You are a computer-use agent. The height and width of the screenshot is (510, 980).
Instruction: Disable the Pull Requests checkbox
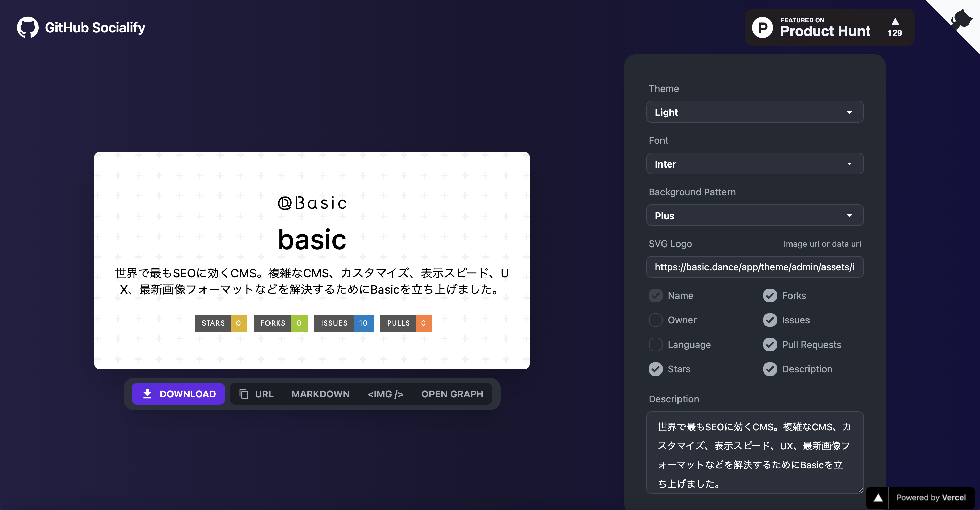(770, 345)
